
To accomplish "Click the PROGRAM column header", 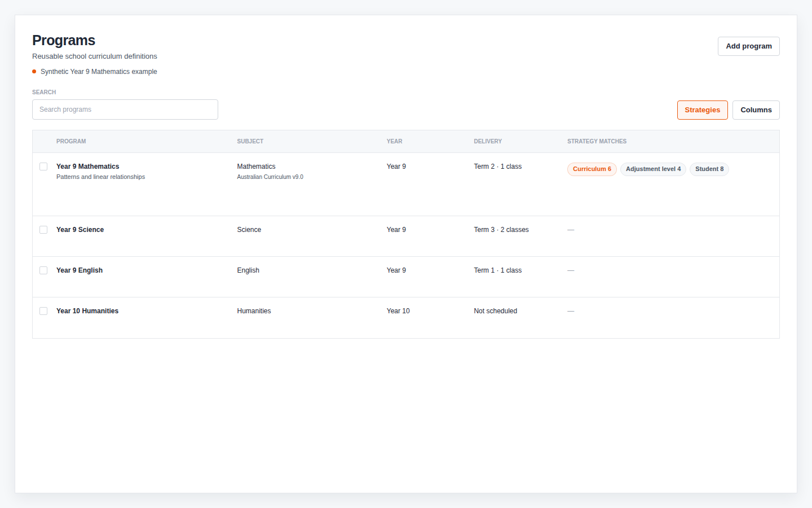I will click(71, 142).
